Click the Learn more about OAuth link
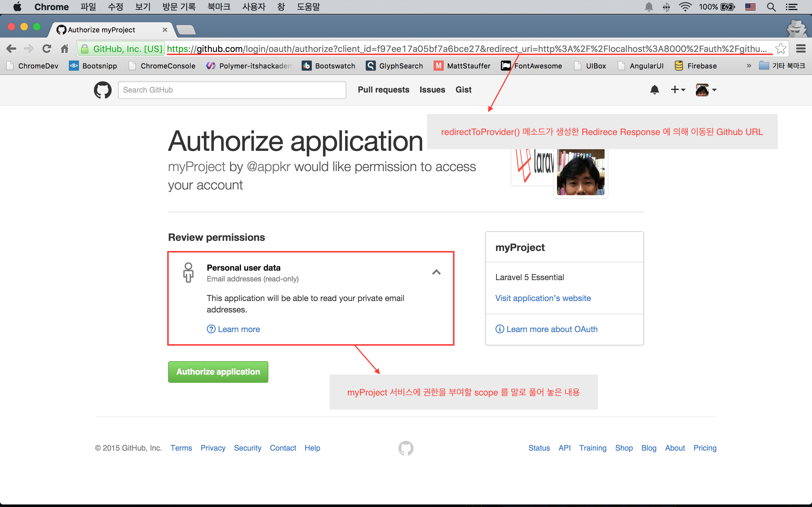Screen dimensions: 812x507 tap(552, 329)
